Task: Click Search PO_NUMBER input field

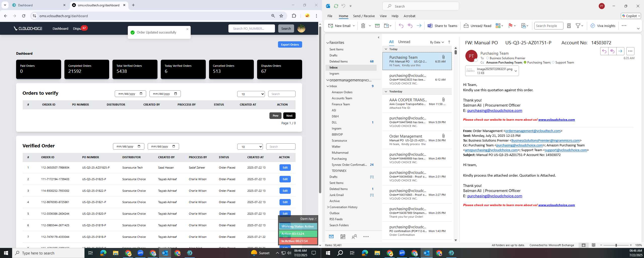Action: (x=252, y=28)
